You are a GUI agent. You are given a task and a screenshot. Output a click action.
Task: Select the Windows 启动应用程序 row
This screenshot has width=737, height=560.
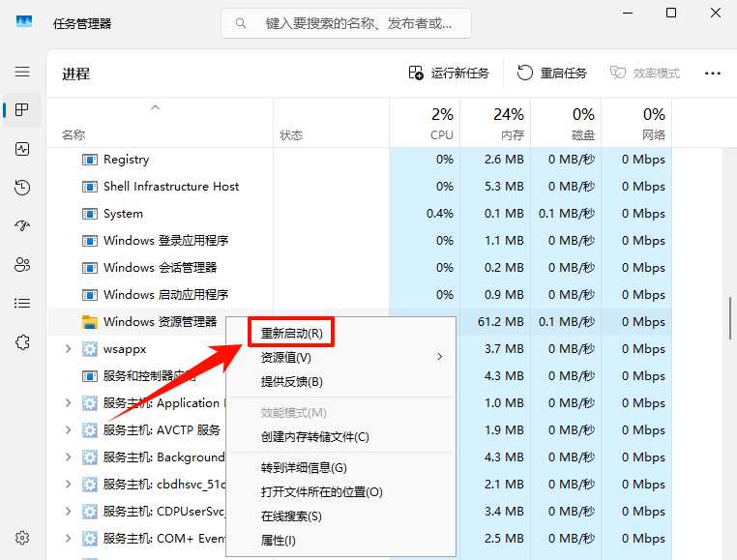(x=360, y=295)
